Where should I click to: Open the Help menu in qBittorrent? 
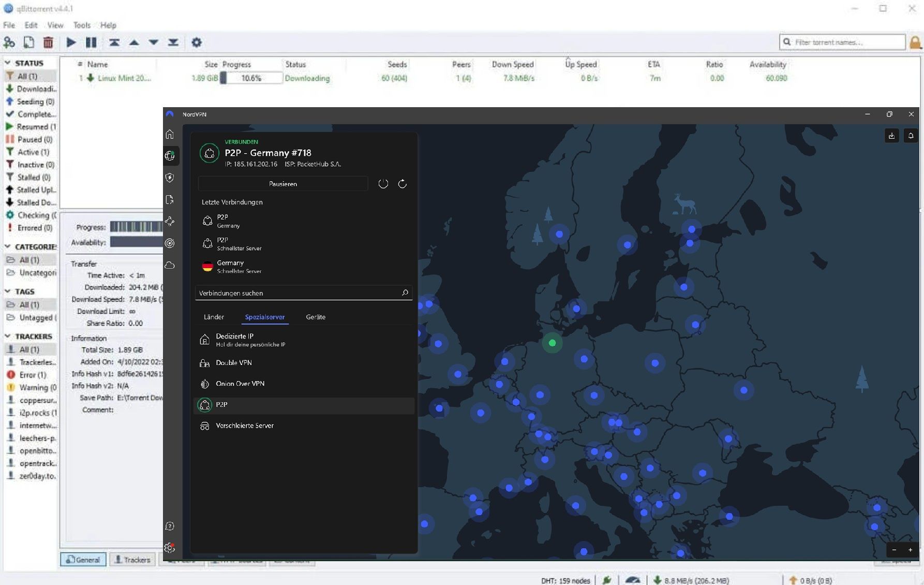(108, 25)
